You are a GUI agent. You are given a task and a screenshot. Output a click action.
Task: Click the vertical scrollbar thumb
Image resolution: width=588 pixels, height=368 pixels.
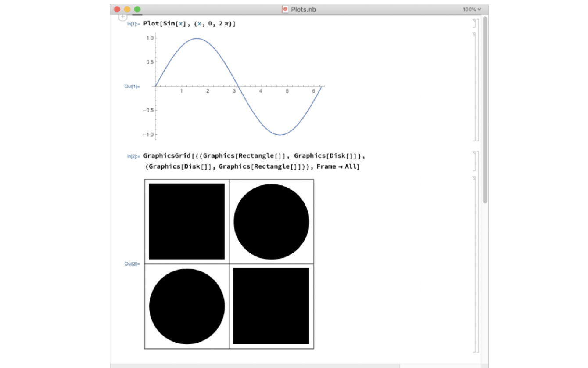click(x=485, y=110)
